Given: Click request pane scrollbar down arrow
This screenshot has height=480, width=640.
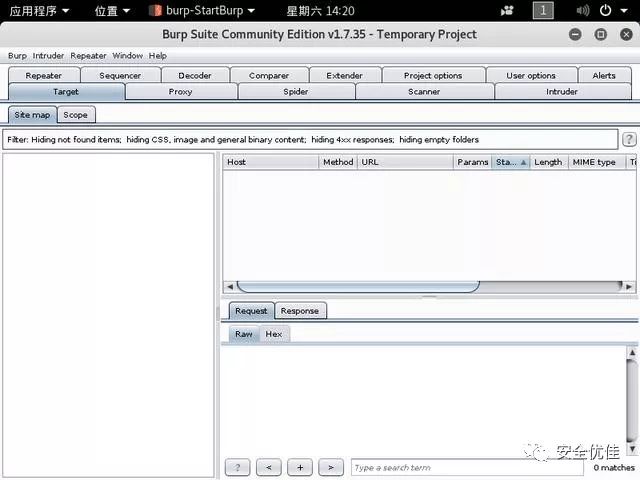Looking at the screenshot, I should [632, 449].
